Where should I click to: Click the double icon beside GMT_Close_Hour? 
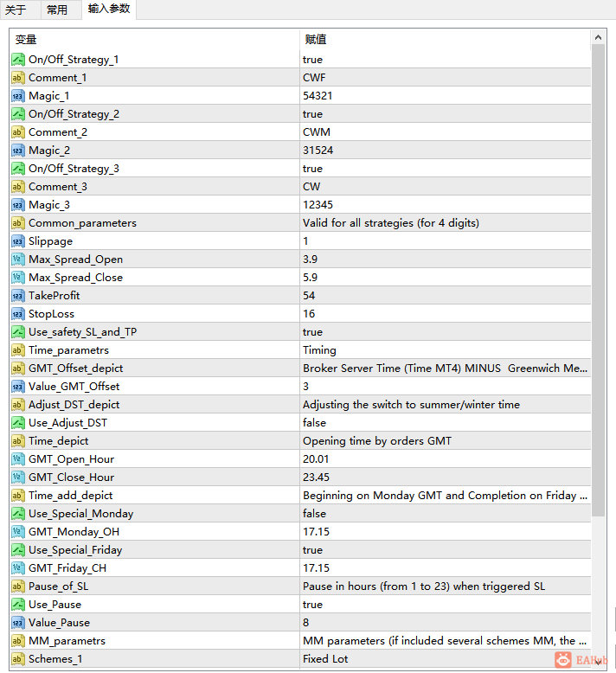(18, 478)
